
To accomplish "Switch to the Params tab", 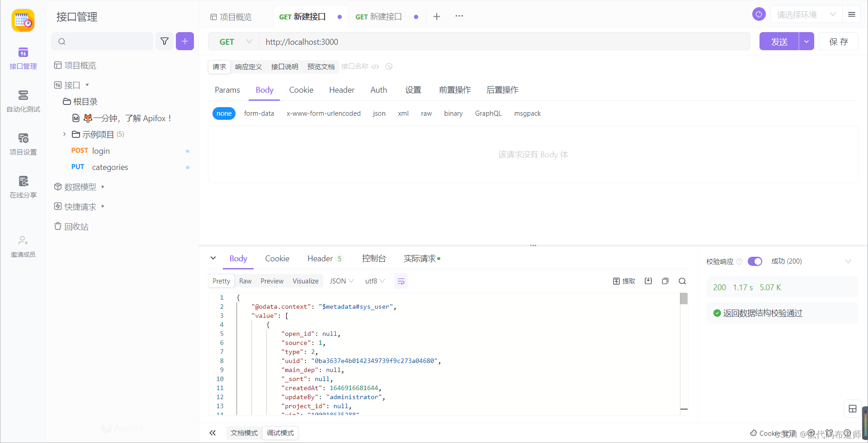I will point(227,90).
